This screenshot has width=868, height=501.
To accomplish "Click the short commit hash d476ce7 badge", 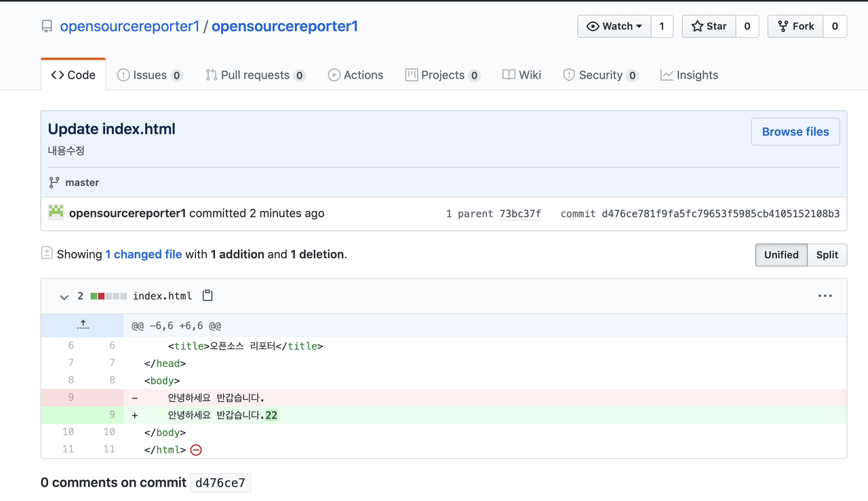I will (220, 483).
